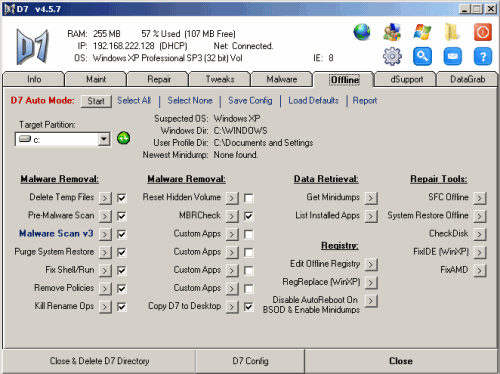Run Get Minidumps arrow button
The image size is (500, 374).
pos(371,198)
